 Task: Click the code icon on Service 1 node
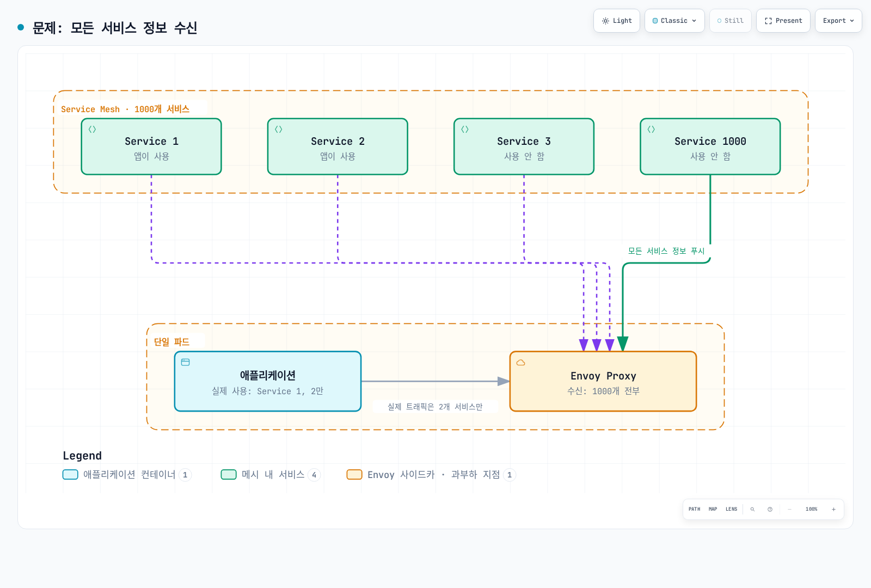[93, 130]
